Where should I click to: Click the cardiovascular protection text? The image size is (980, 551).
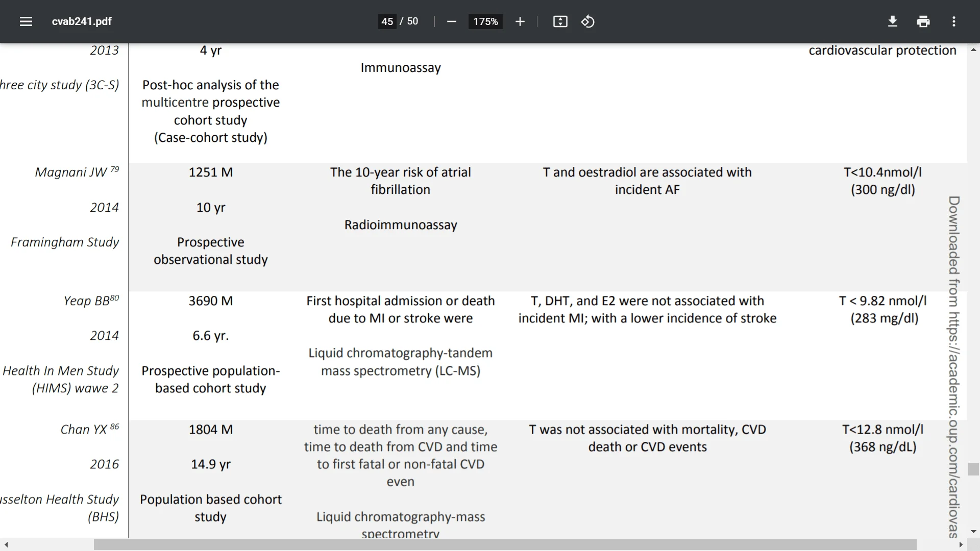[883, 51]
